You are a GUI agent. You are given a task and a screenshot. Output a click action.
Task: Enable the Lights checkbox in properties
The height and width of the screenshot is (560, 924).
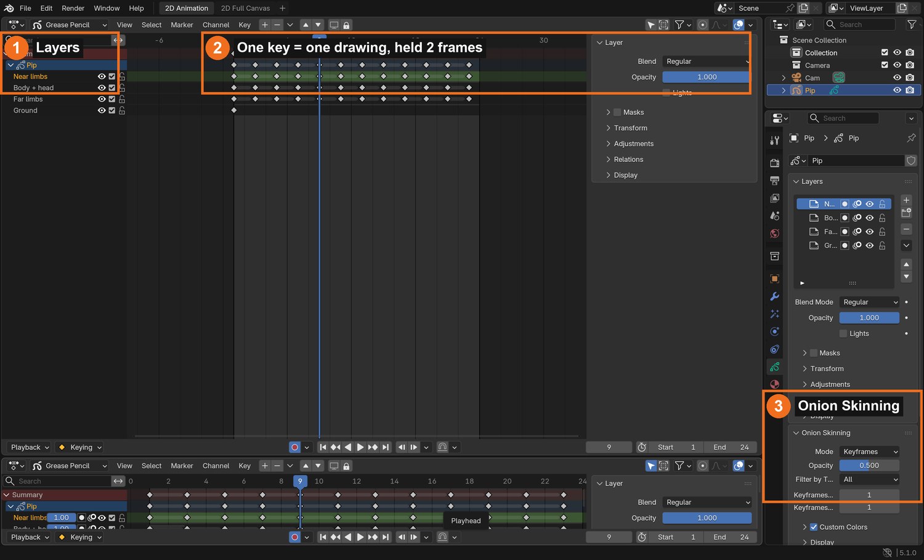[x=843, y=333]
